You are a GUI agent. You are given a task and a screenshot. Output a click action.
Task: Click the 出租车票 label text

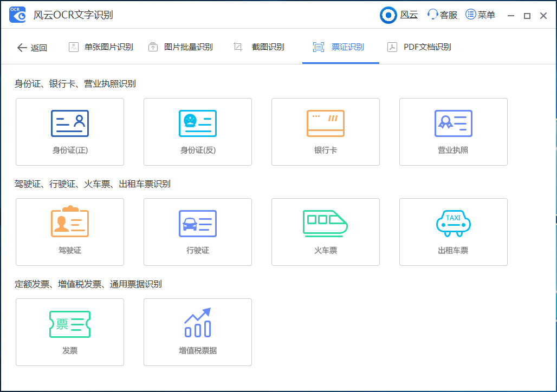[454, 250]
